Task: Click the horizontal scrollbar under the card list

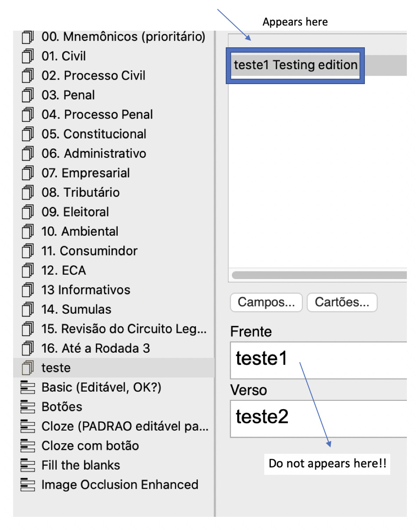Action: (x=319, y=275)
